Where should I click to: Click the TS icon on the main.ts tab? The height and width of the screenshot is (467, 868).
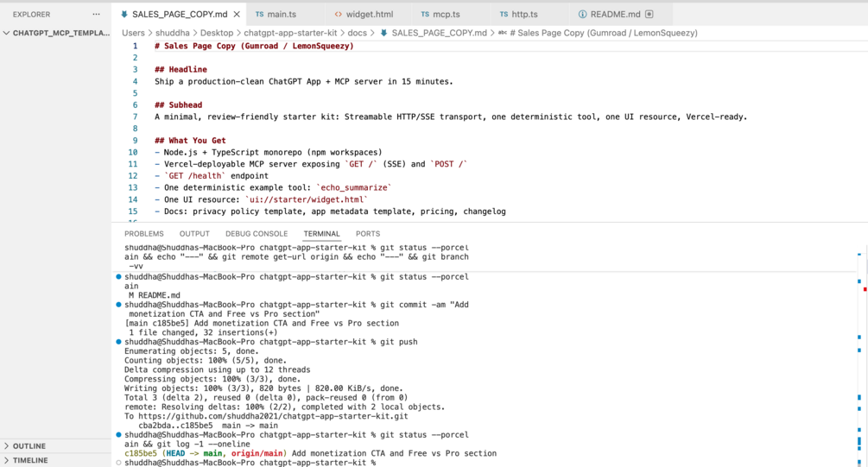[x=259, y=15]
